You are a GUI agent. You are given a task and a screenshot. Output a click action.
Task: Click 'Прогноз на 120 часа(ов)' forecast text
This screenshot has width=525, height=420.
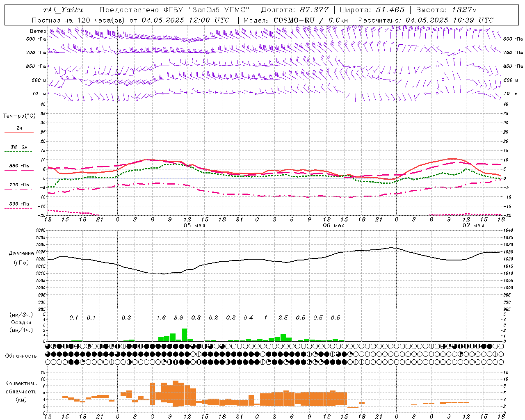coord(78,20)
